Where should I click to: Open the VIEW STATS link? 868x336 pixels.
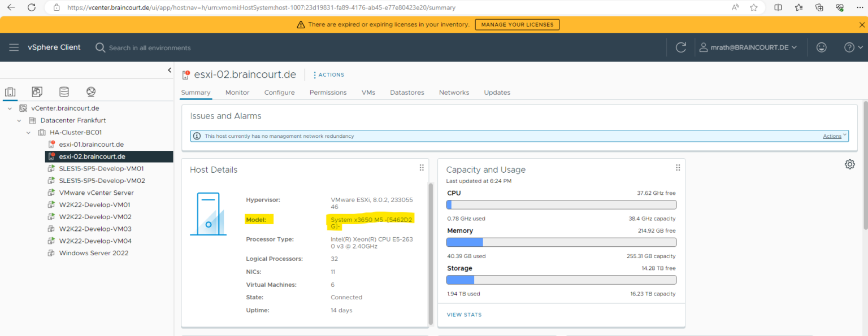click(x=464, y=314)
